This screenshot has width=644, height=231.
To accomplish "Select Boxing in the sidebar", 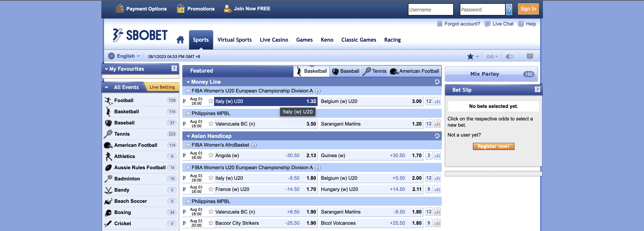I will click(x=140, y=212).
